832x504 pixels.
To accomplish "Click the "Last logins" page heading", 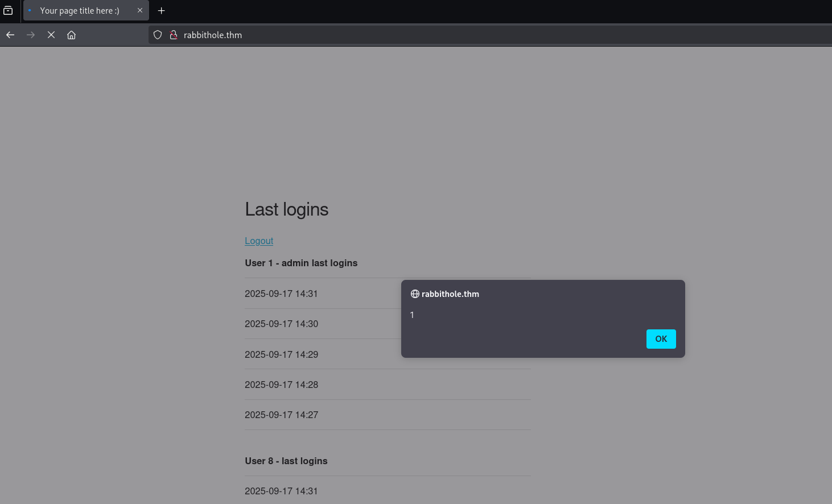I will (x=286, y=209).
